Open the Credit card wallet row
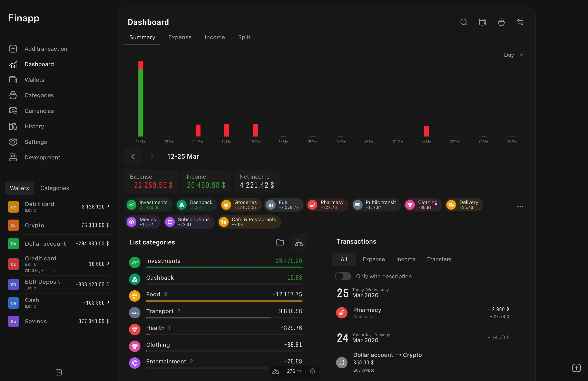588x381 pixels. click(58, 264)
